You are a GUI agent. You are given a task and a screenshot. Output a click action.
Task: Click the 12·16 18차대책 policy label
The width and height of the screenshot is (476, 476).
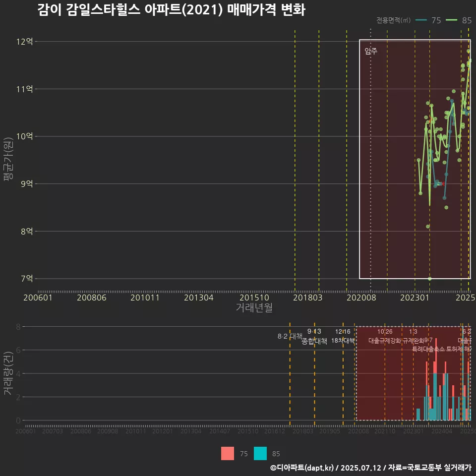tap(343, 336)
